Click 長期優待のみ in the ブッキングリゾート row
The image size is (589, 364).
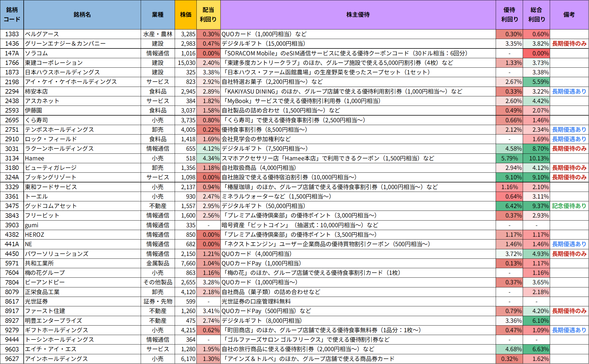coord(569,177)
